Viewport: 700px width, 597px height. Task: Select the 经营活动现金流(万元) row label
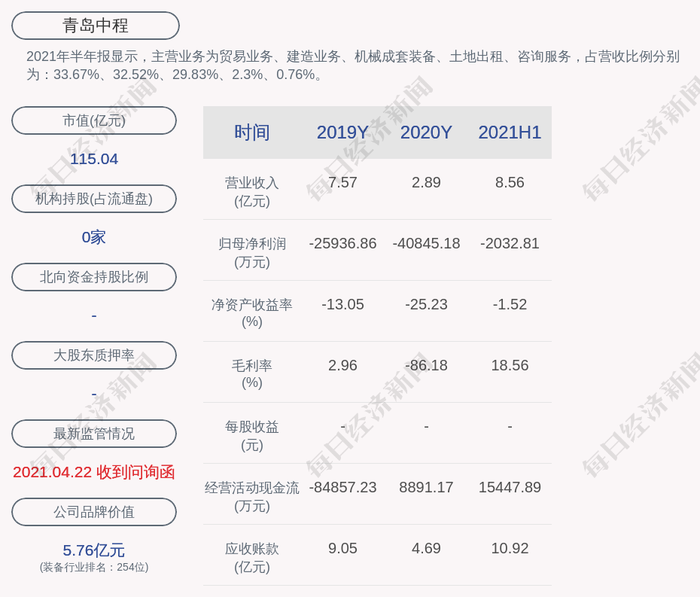tap(252, 497)
